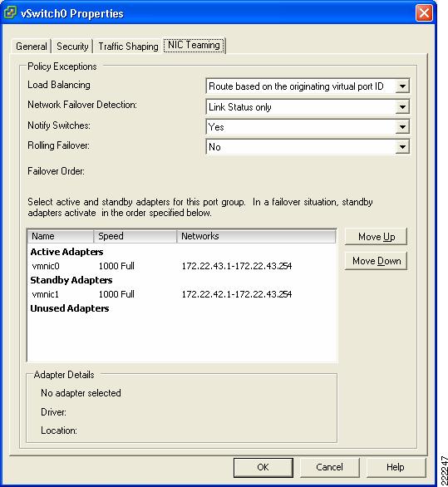Select the vmnic0 active adapter row
This screenshot has height=487, width=448.
click(x=182, y=266)
